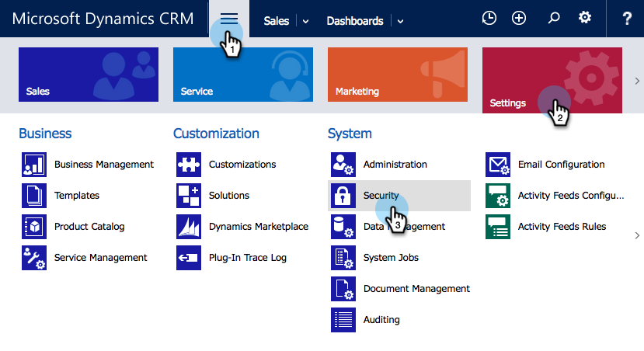
Task: Open the search magnifier icon
Action: (x=554, y=19)
